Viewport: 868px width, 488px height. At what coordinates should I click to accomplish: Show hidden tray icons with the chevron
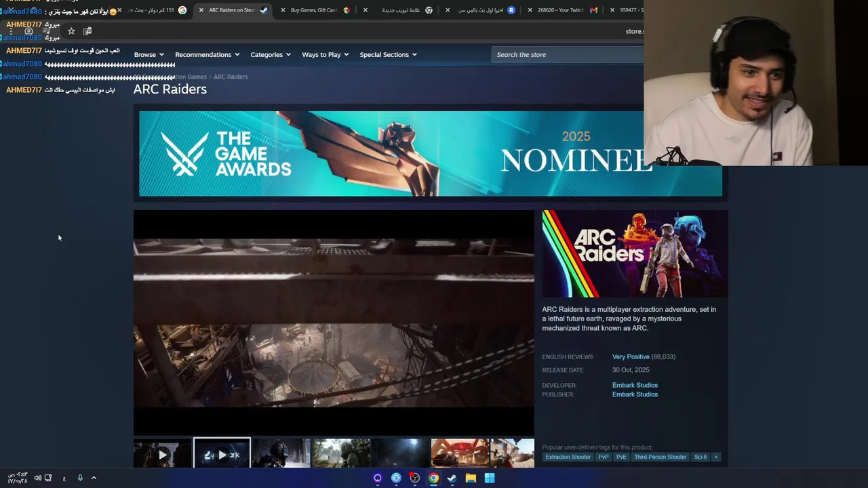pos(94,478)
